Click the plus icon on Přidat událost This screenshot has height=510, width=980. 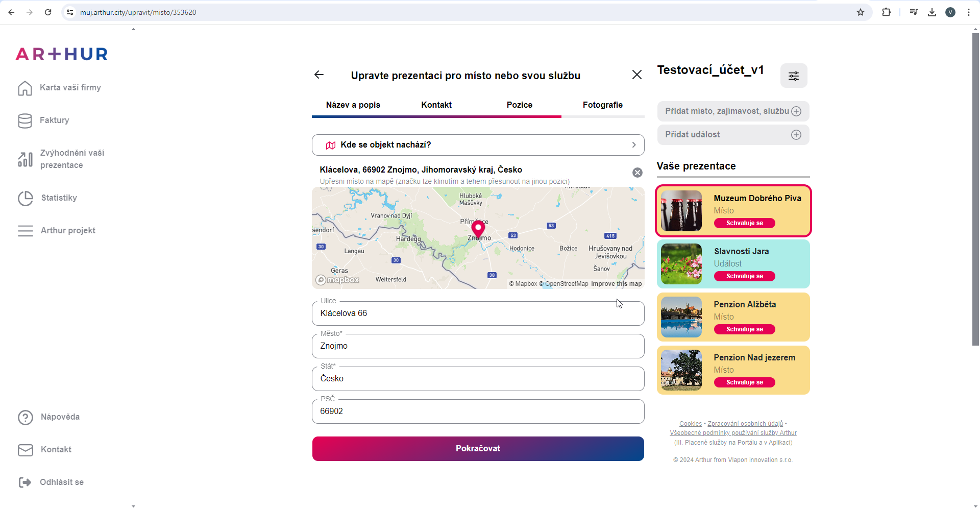click(796, 135)
